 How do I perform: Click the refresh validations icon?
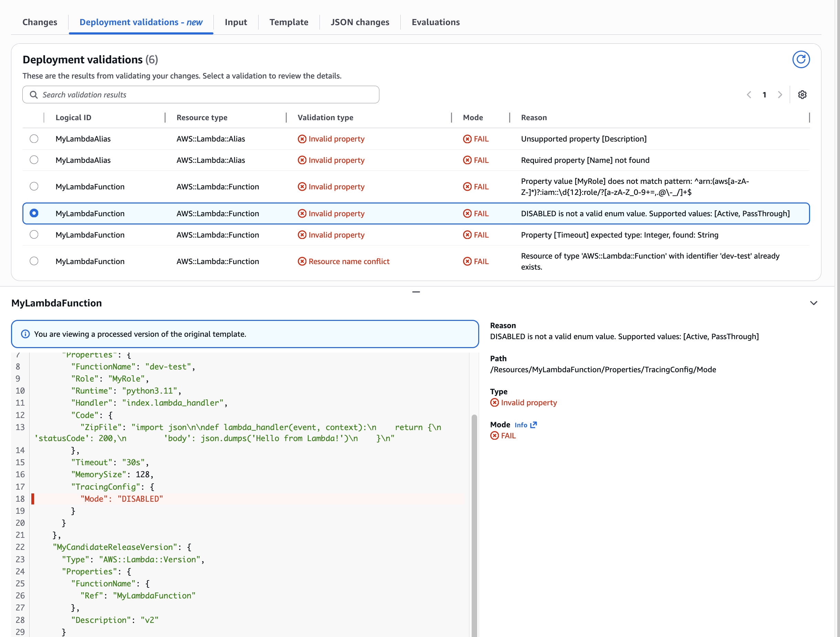801,59
